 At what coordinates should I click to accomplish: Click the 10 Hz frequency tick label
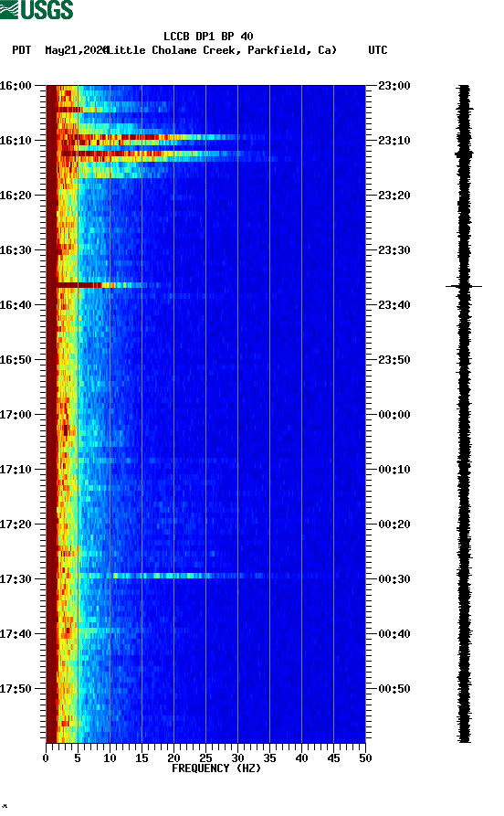coord(110,758)
